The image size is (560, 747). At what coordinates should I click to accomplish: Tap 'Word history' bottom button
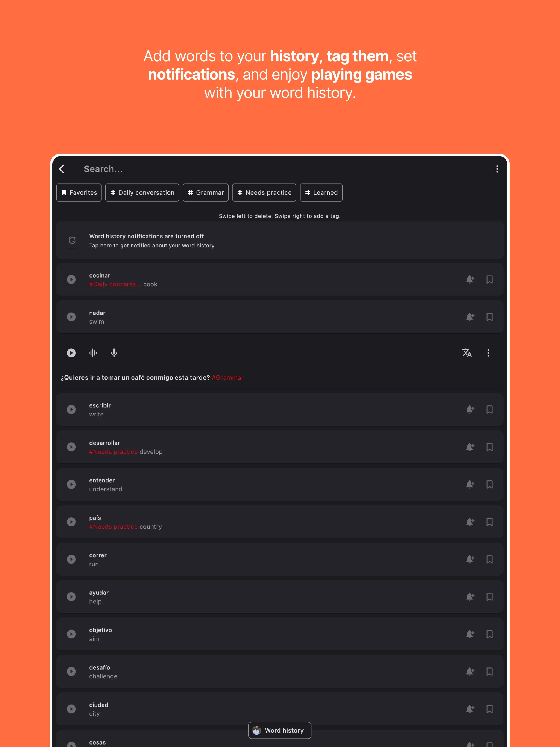(x=279, y=730)
